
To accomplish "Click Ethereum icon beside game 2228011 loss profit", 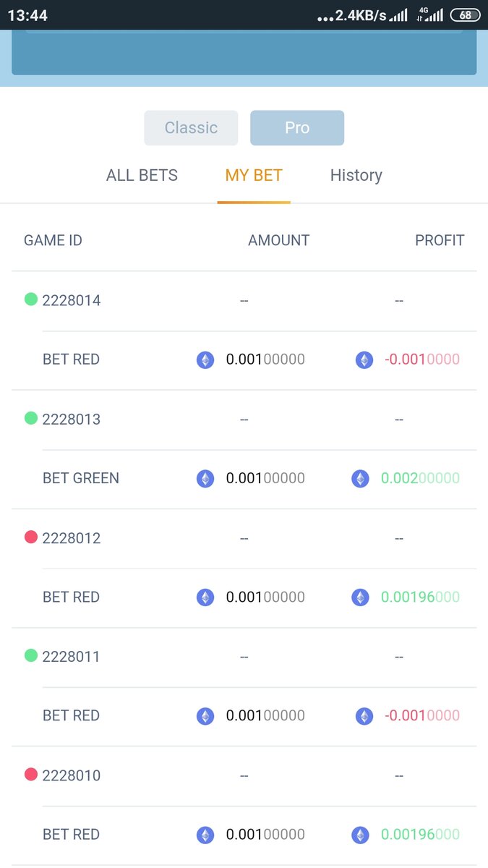I will pos(364,716).
